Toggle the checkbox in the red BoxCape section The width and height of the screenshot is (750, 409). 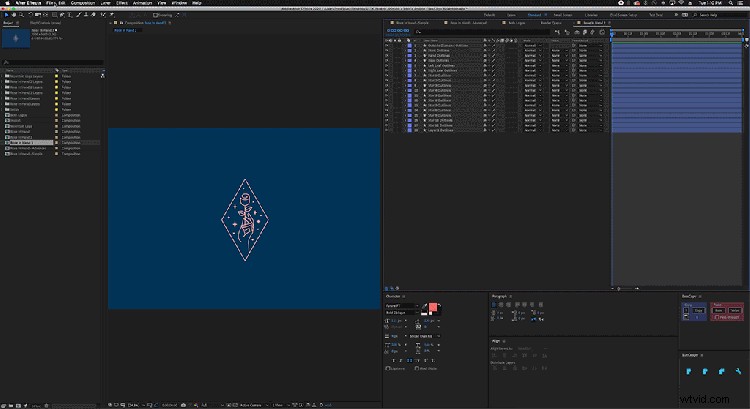tap(717, 317)
